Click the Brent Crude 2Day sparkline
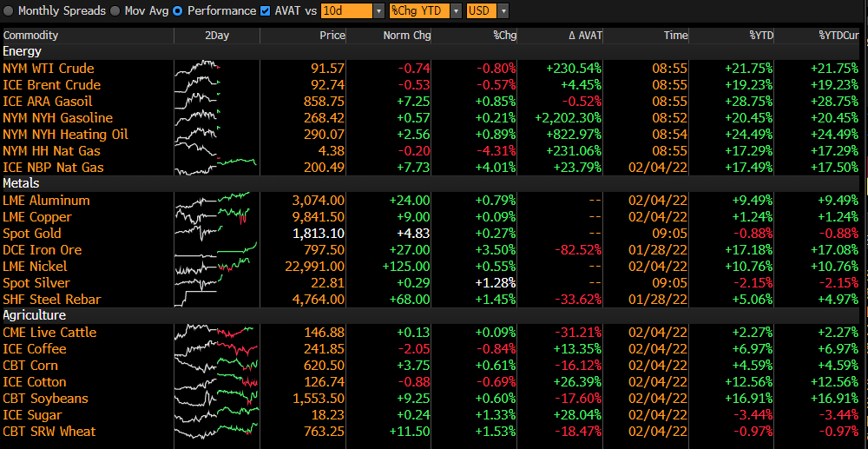Screen dimensions: 868x449 pos(198,85)
